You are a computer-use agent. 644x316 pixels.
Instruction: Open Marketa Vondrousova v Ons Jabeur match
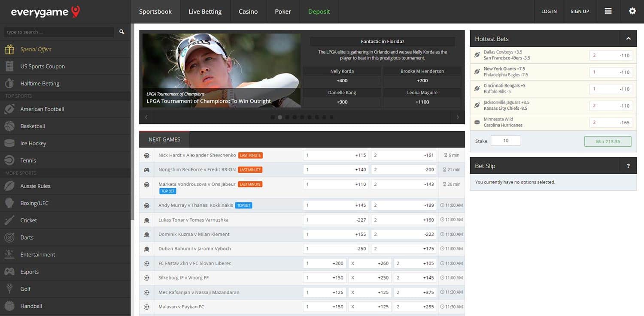197,184
